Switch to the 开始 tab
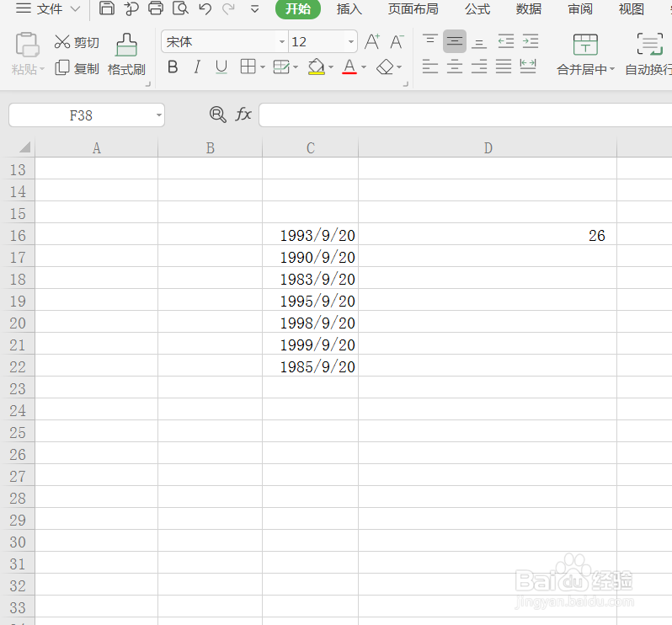The image size is (672, 625). point(298,8)
